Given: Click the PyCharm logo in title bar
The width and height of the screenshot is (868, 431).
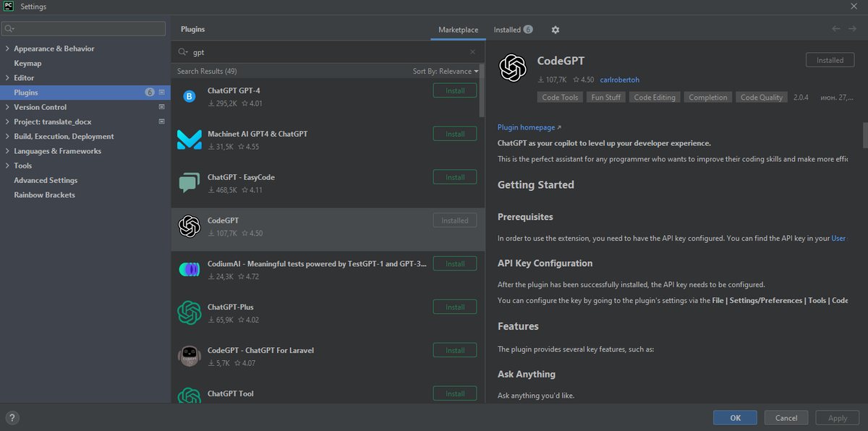Looking at the screenshot, I should (9, 6).
